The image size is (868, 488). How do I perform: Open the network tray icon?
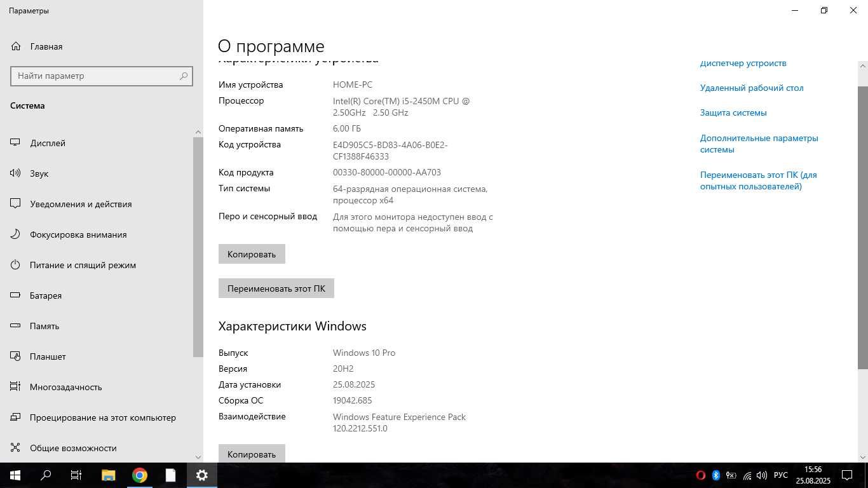(x=747, y=475)
